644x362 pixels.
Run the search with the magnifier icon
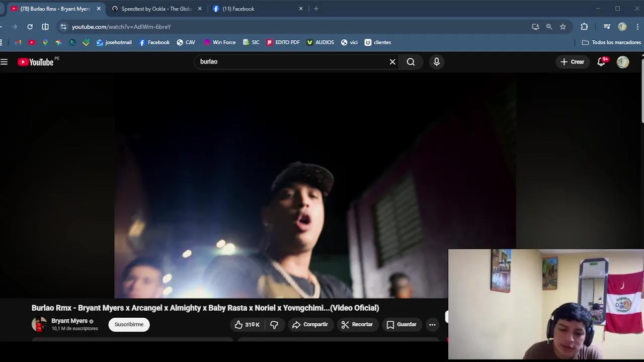[411, 62]
